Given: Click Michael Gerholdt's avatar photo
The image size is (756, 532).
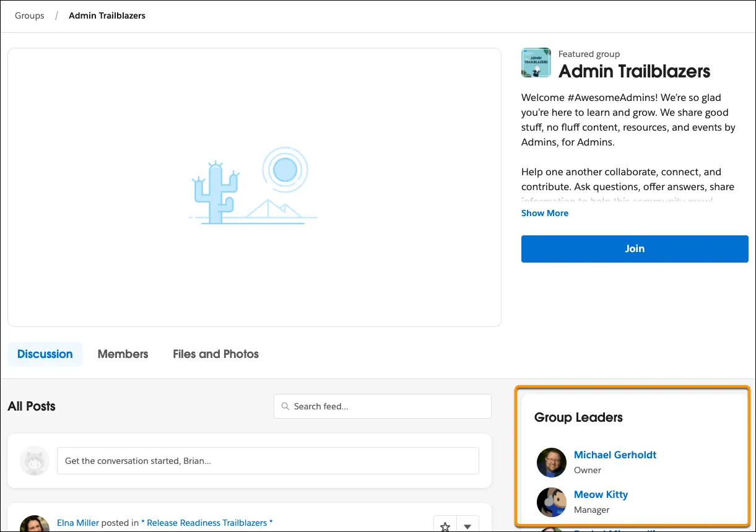Looking at the screenshot, I should click(x=552, y=463).
